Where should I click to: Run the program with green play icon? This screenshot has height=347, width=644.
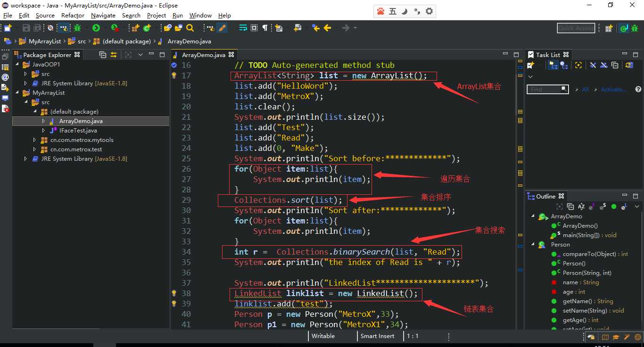tap(96, 28)
